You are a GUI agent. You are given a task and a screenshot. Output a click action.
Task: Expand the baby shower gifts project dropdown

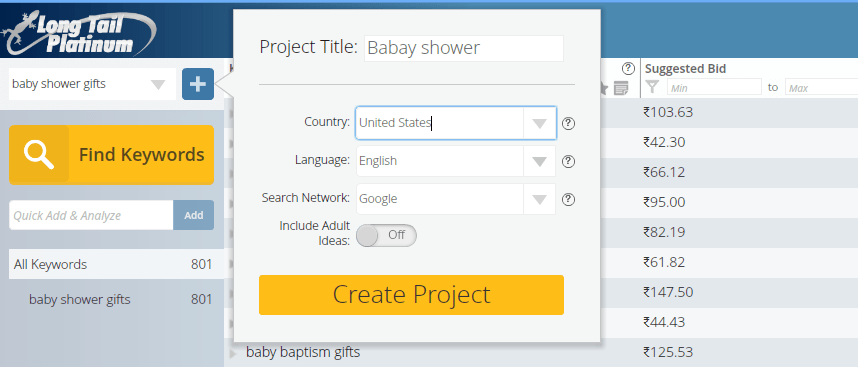coord(158,84)
